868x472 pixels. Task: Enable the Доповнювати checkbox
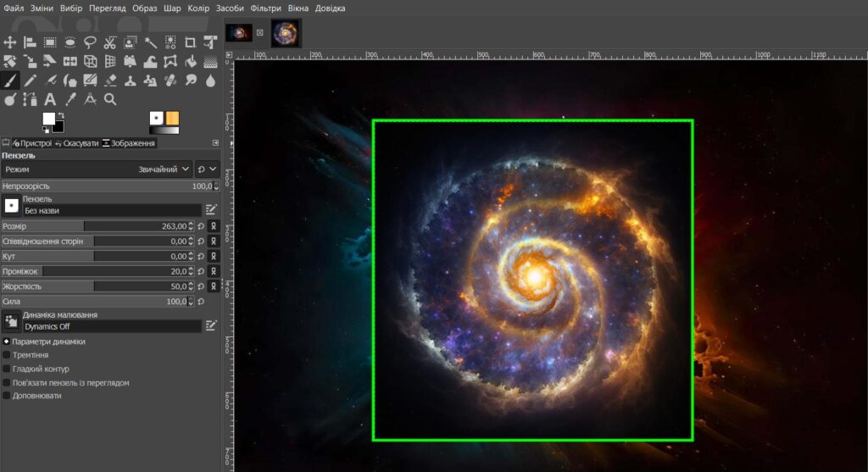coord(7,396)
